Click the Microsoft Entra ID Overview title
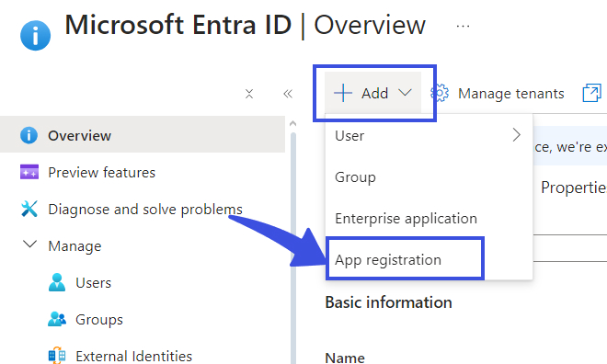Viewport: 607px width, 364px height. point(245,25)
